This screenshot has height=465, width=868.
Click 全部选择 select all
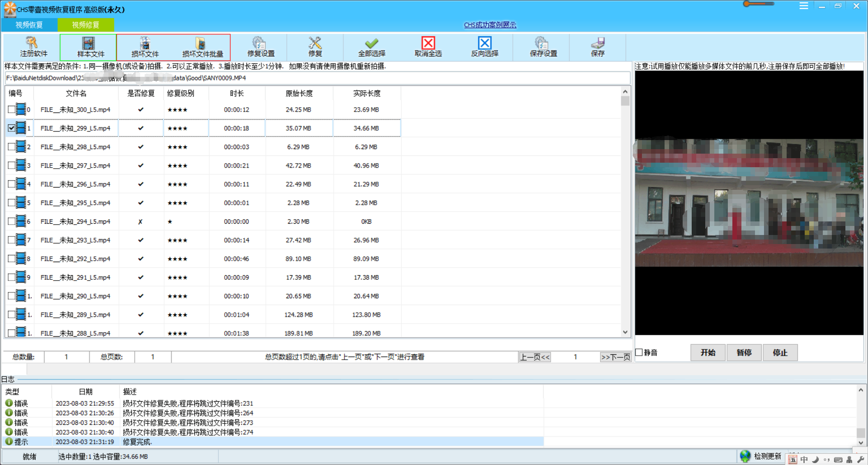(x=372, y=47)
